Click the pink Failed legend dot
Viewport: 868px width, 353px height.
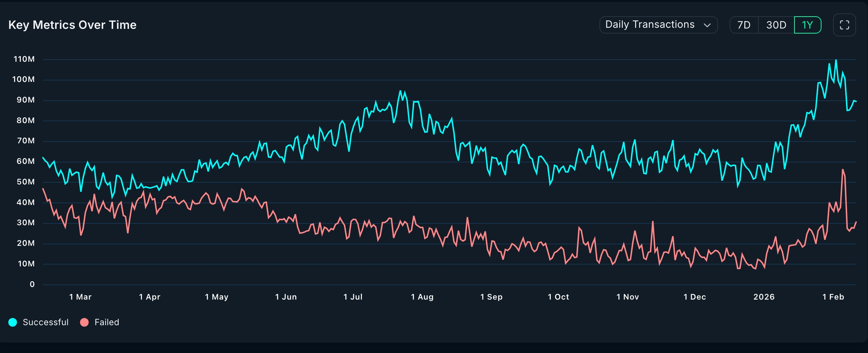(x=84, y=322)
